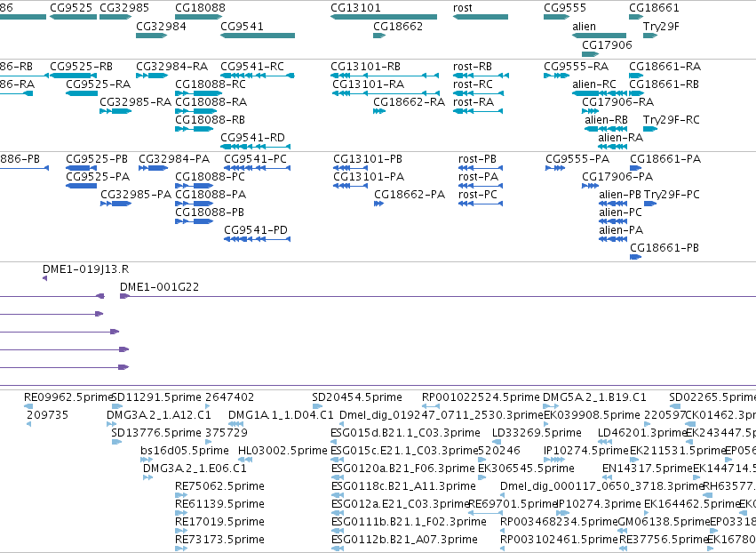Open protein CG18662-PA
Image resolution: width=756 pixels, height=553 pixels.
410,195
